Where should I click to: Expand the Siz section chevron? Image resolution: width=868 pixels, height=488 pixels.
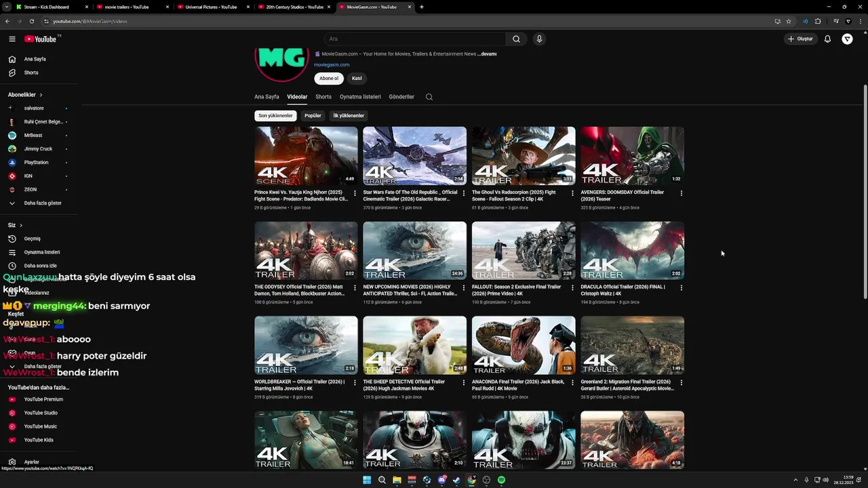tap(21, 225)
